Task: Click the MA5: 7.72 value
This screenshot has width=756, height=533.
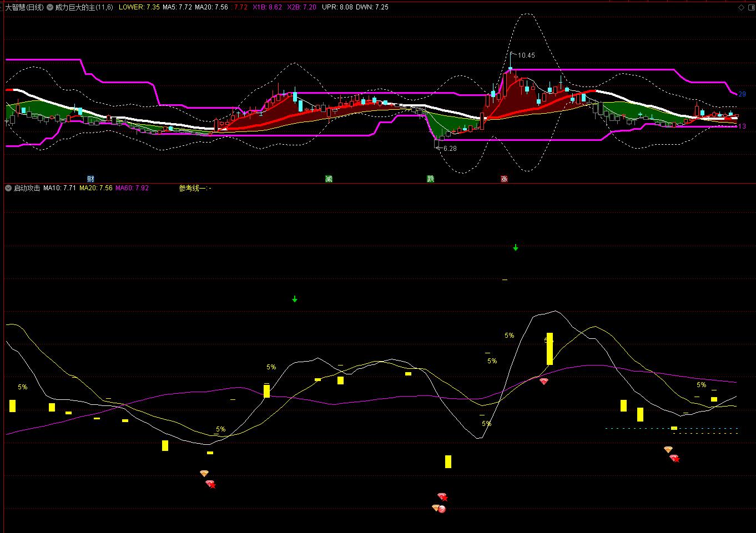Action: 177,7
